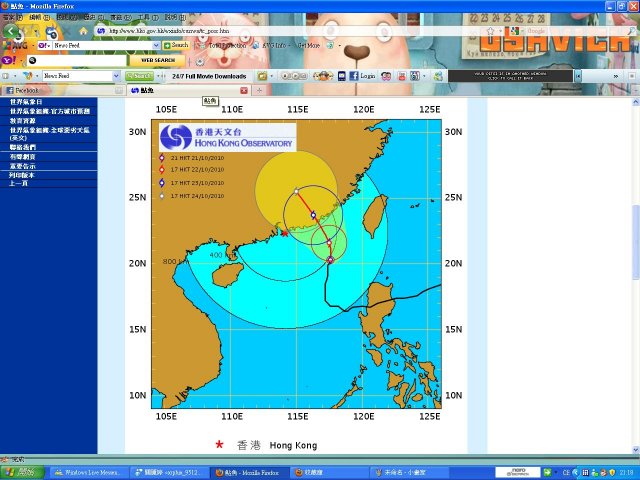Click the Hong Kong Observatory logo on map
The image size is (640, 480).
click(227, 137)
